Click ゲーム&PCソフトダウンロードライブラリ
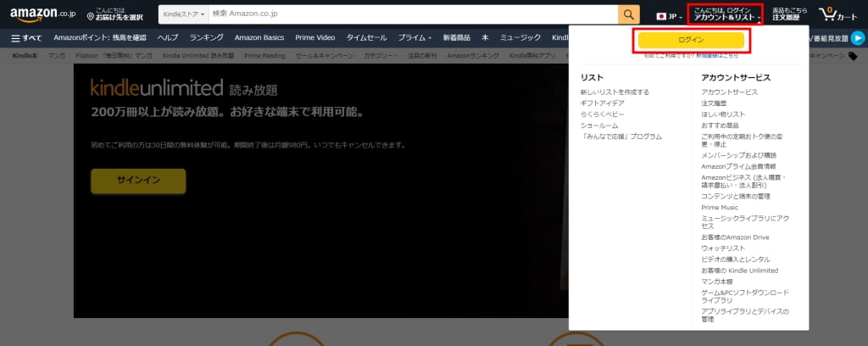Screen dimensions: 868x346 pos(745,296)
